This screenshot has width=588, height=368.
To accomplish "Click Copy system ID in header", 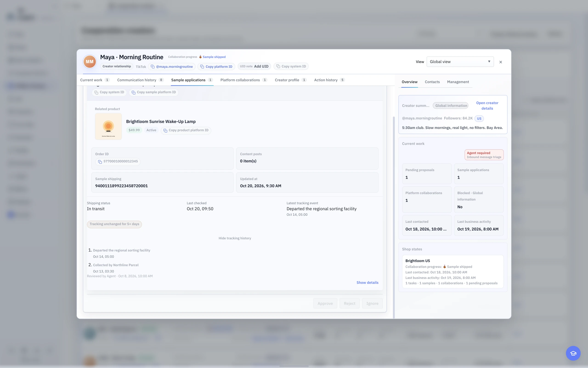I will (291, 66).
